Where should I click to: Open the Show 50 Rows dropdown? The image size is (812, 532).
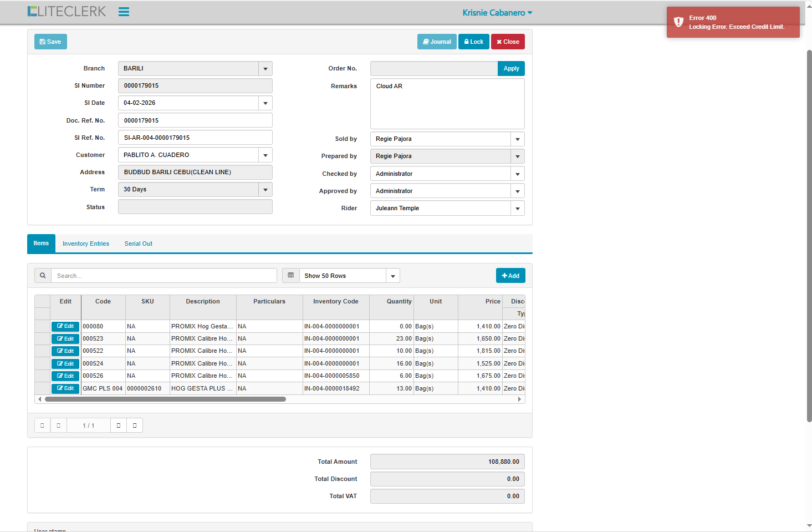[x=393, y=276]
